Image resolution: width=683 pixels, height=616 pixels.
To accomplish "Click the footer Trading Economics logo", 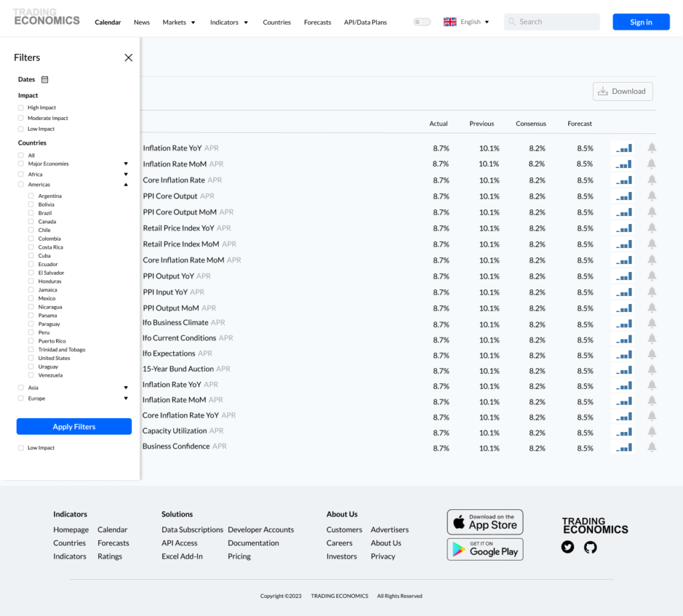I will 595,525.
